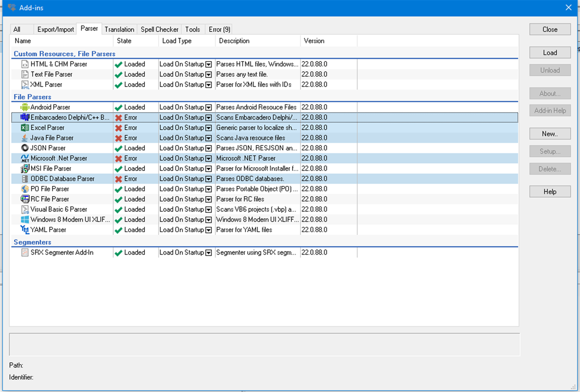Image resolution: width=580 pixels, height=392 pixels.
Task: Select the 'File Parsers' group heading
Action: click(x=32, y=97)
